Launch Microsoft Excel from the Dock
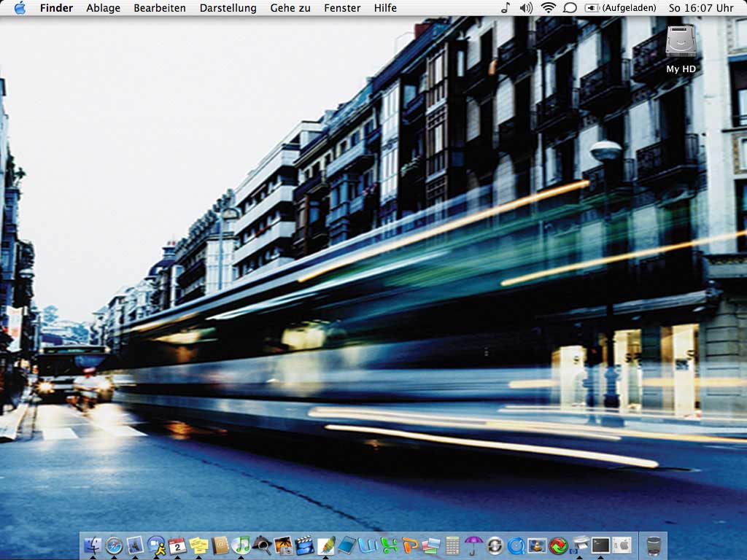Viewport: 747px width, 560px height. pyautogui.click(x=390, y=545)
